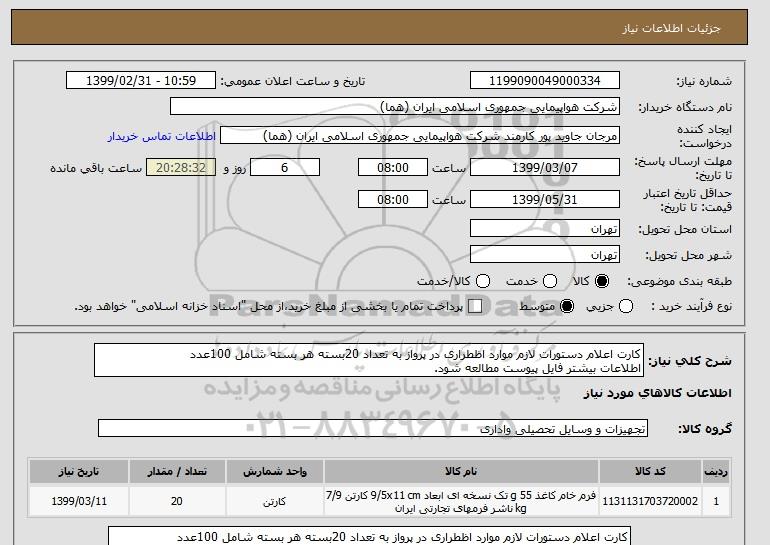
Task: Click the remaining days field showing 6
Action: [x=285, y=167]
